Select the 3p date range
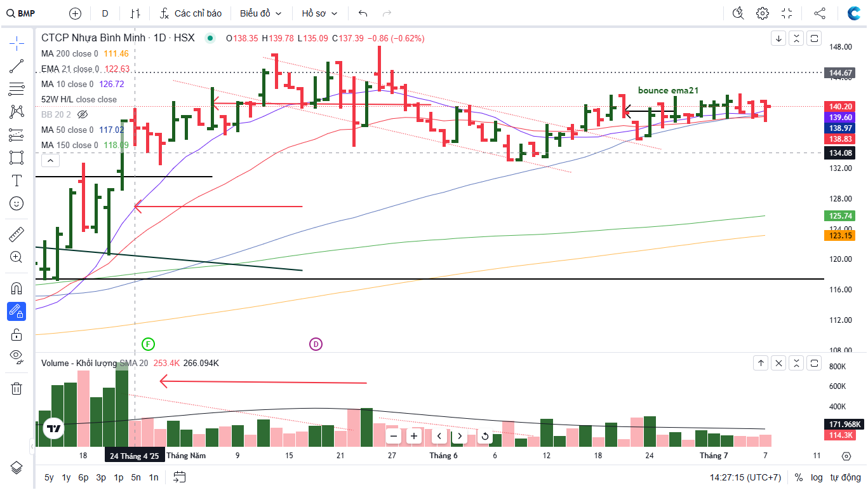Image resolution: width=868 pixels, height=490 pixels. pos(101,477)
